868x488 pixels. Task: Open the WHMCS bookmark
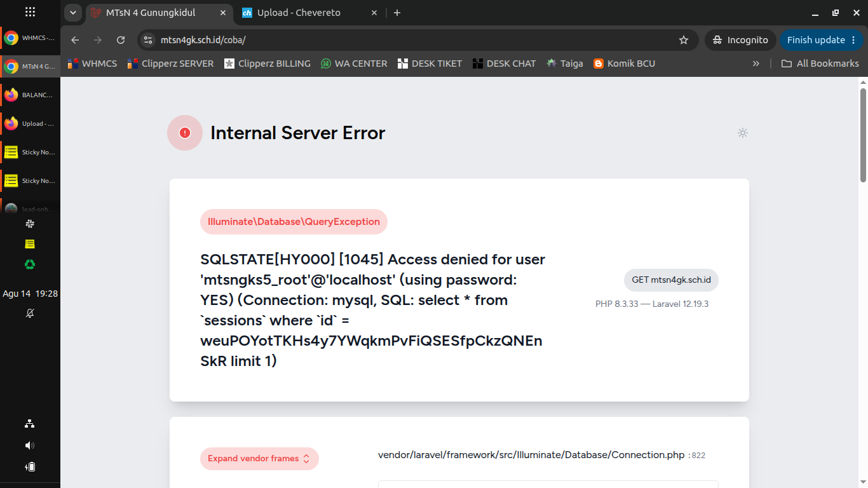[x=93, y=64]
